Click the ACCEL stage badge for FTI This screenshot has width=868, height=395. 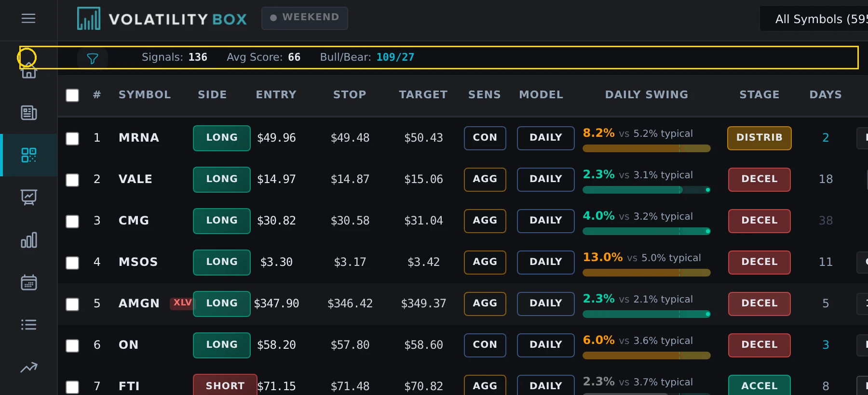[759, 385]
